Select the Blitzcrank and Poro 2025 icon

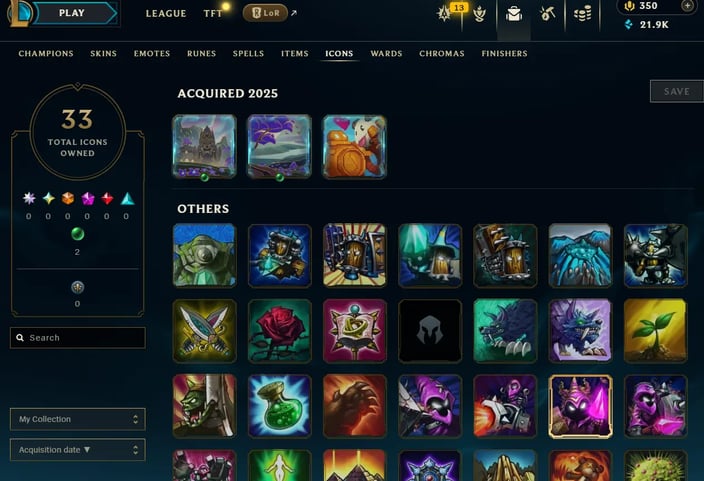point(354,146)
